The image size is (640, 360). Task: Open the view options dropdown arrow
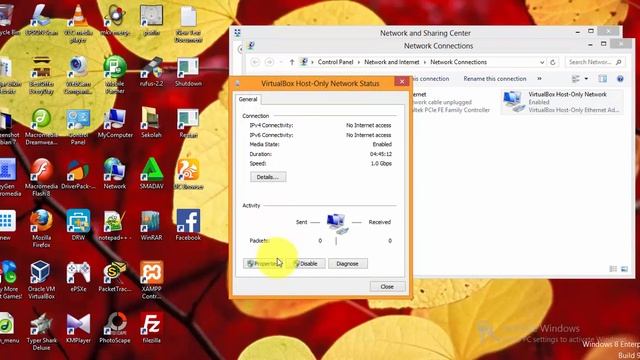point(586,78)
